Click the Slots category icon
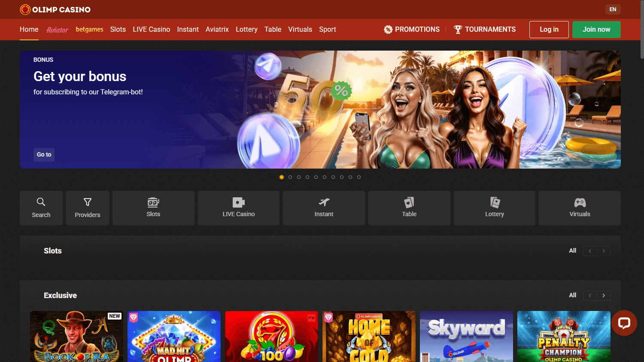Screen dimensions: 644x362 (153, 202)
